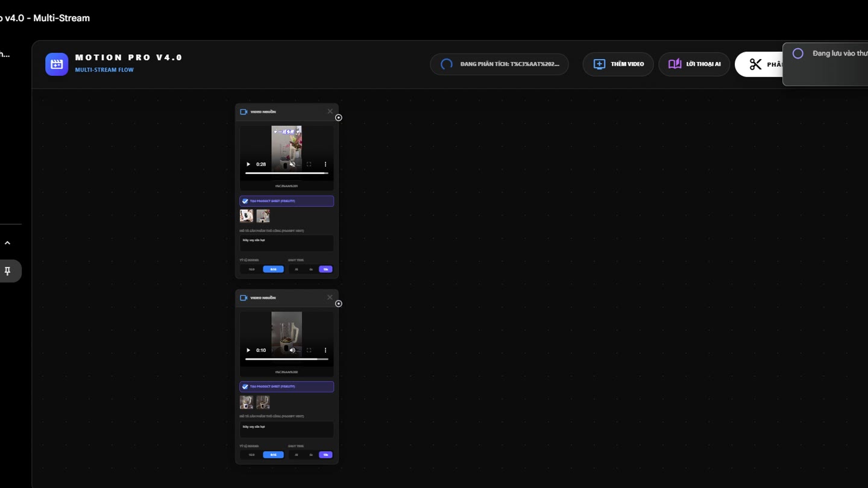This screenshot has height=488, width=868.
Task: Play the 0:28 source video
Action: (248, 164)
